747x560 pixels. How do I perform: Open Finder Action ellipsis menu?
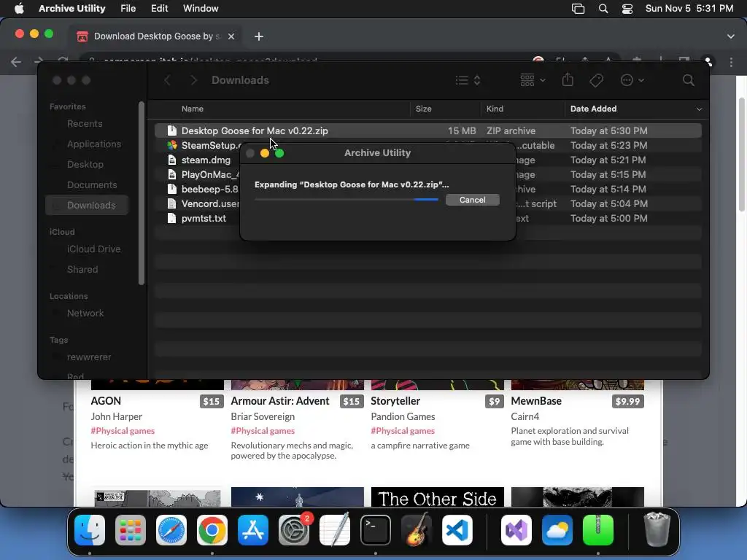(632, 80)
